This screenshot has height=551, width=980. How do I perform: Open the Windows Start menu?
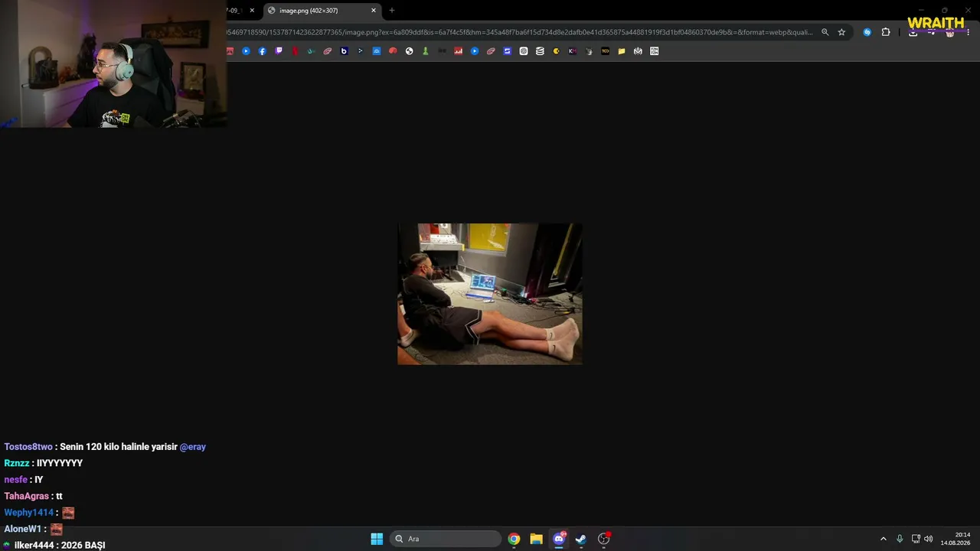click(377, 539)
